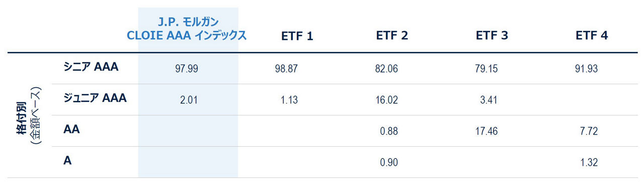
Task: Select the ETF 1 column header
Action: coord(297,36)
